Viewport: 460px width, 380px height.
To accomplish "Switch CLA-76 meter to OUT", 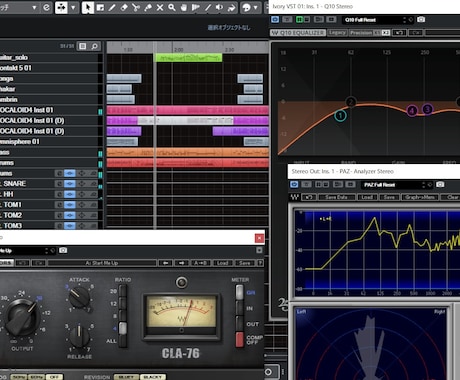I will coord(240,324).
